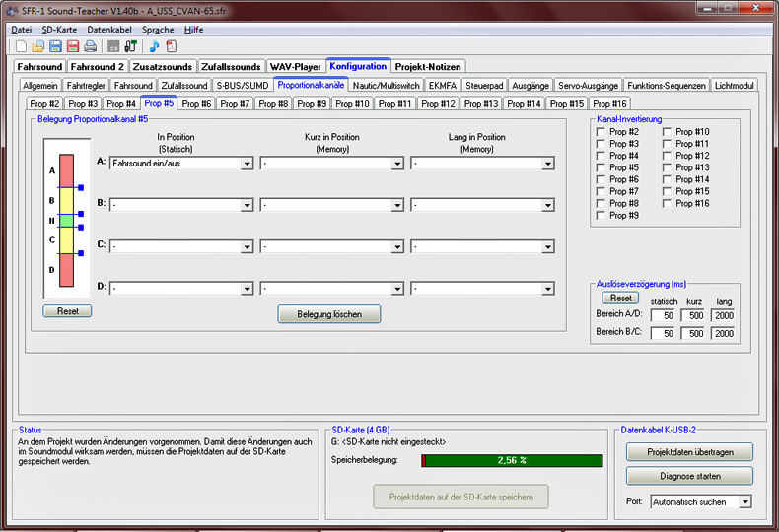Enable channel inversion for Prop #10

tap(667, 132)
